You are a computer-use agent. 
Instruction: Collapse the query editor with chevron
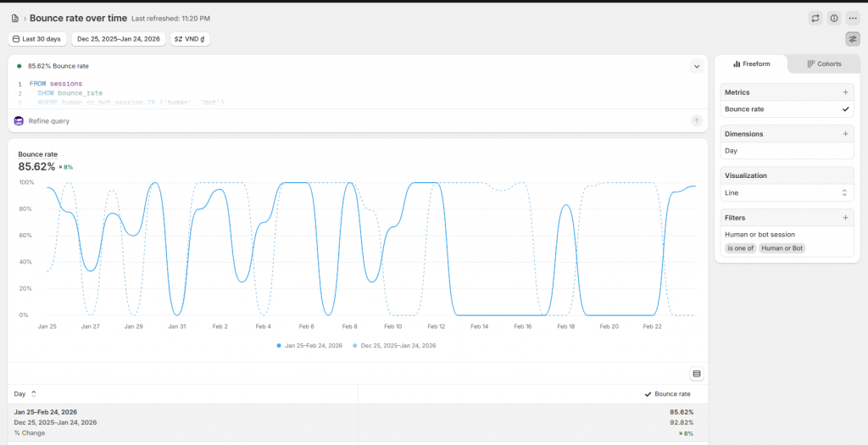pos(697,66)
